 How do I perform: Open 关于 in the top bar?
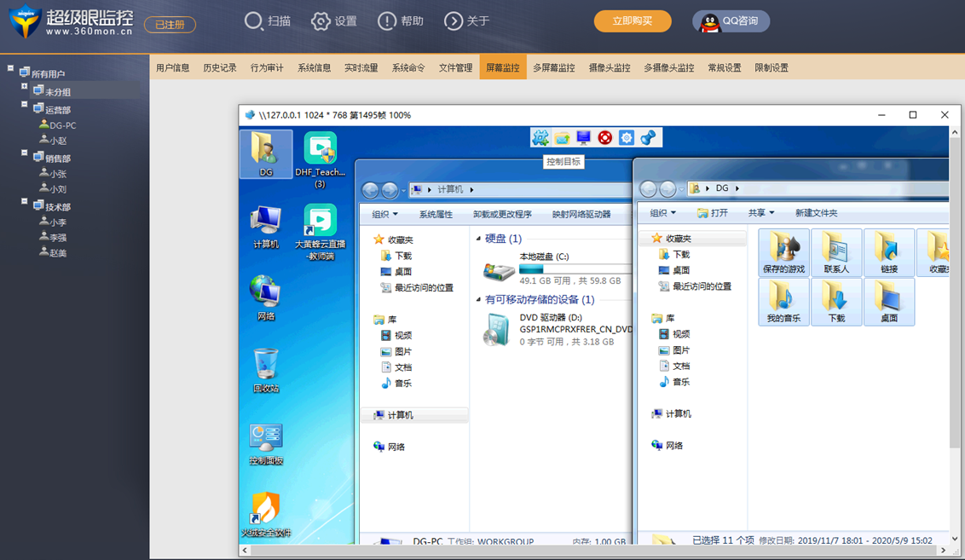coord(466,21)
